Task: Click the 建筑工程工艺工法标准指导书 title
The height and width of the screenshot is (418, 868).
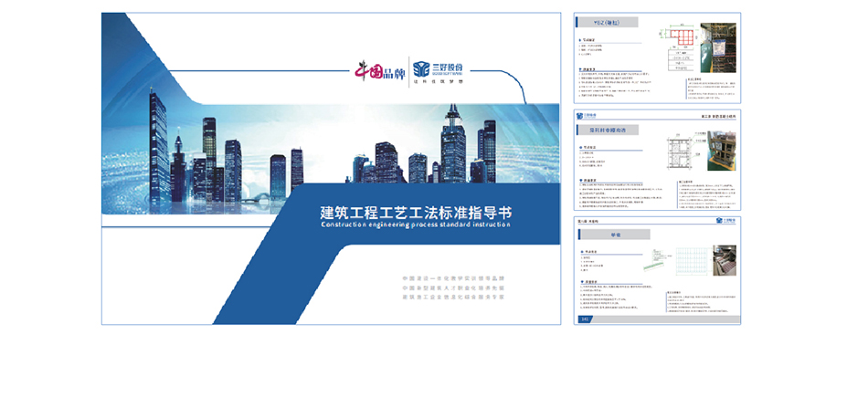Action: point(416,211)
